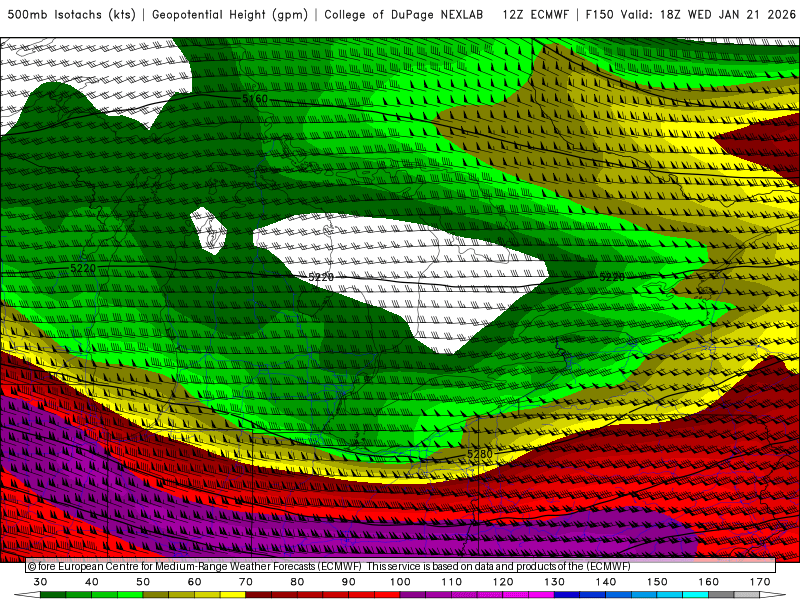Click the legend value 110

click(452, 582)
